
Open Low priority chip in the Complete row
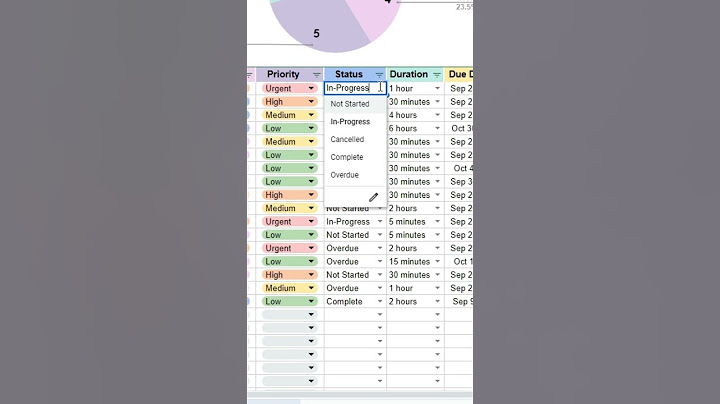(289, 301)
